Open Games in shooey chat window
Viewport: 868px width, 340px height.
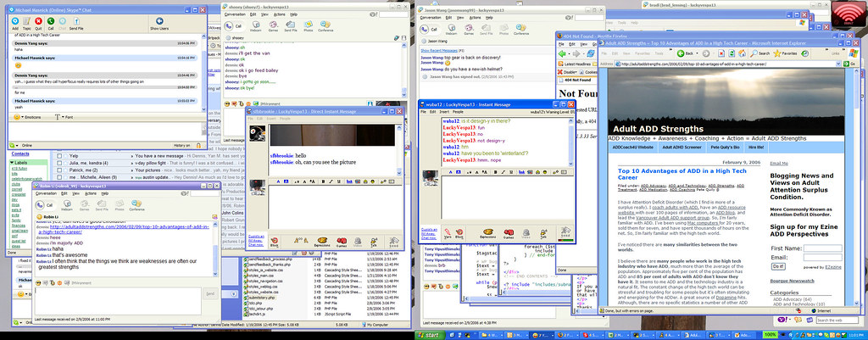(x=274, y=25)
